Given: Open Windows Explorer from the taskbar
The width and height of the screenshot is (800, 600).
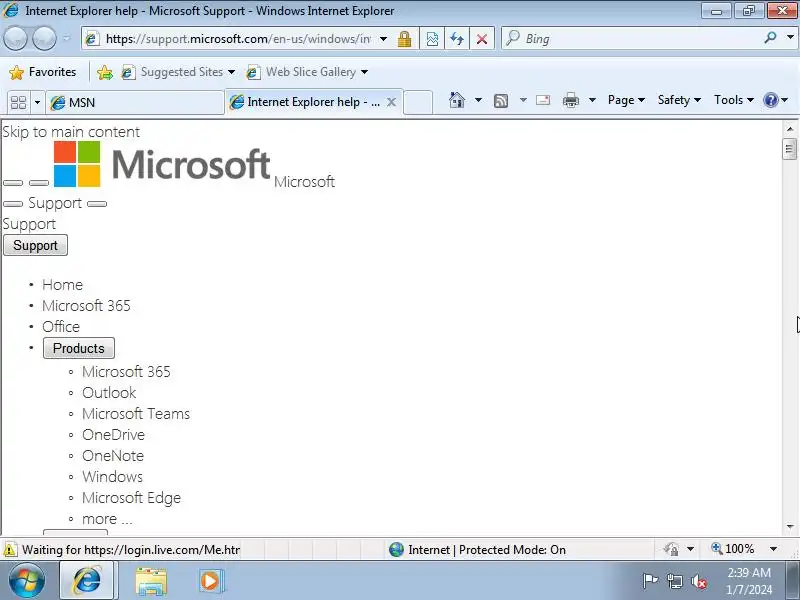Looking at the screenshot, I should (151, 581).
